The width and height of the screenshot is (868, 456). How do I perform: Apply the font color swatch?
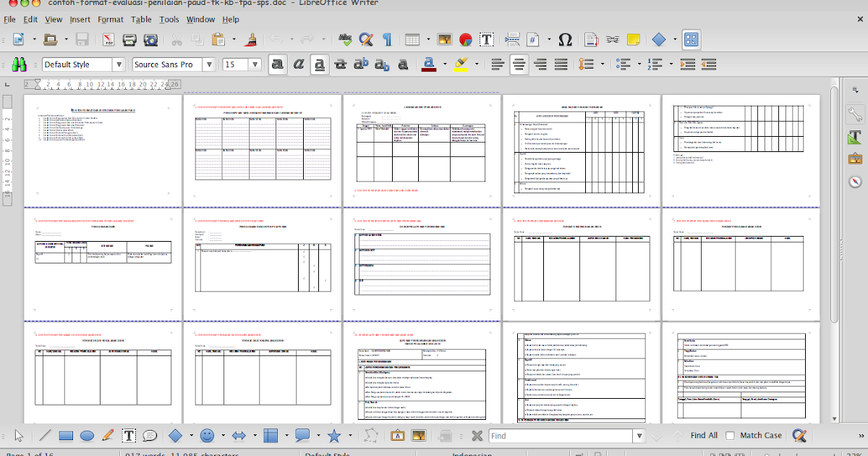[429, 64]
